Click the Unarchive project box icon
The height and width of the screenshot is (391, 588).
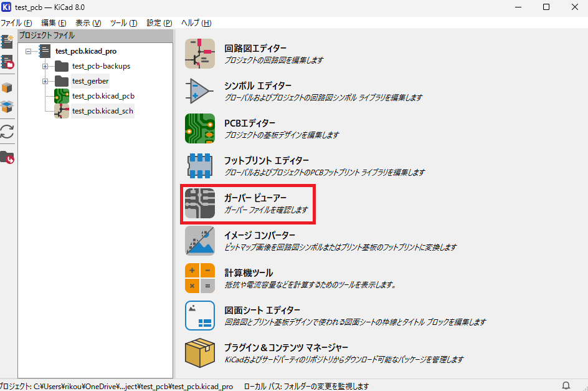pos(7,107)
